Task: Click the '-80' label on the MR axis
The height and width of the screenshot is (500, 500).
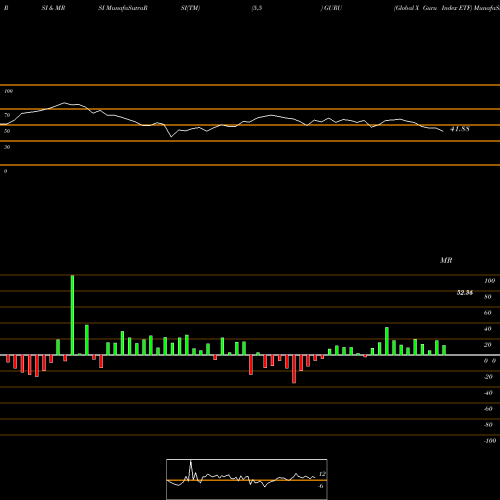Action: pyautogui.click(x=488, y=425)
